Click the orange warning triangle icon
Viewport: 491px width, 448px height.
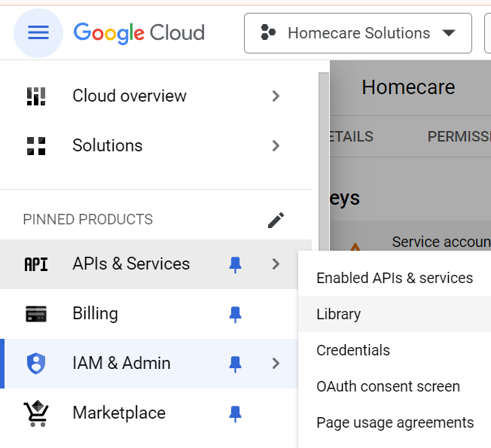click(x=355, y=247)
